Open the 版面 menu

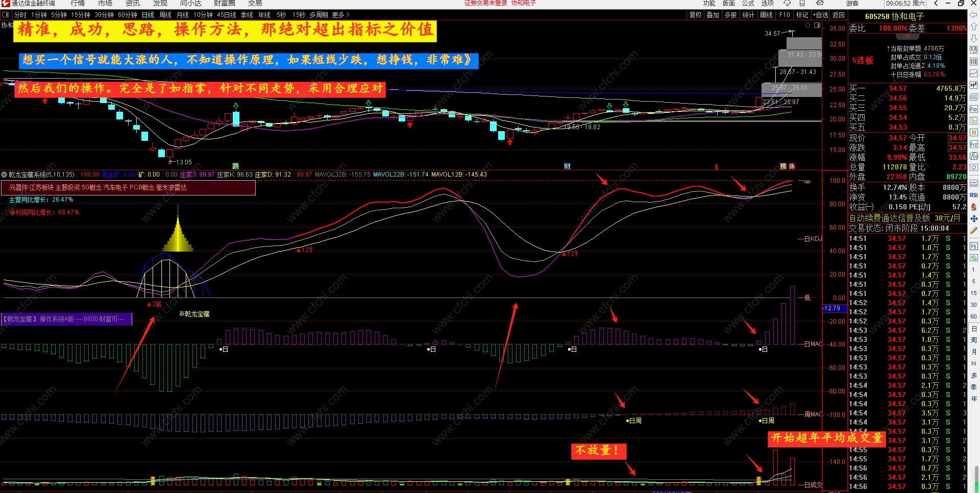click(729, 3)
